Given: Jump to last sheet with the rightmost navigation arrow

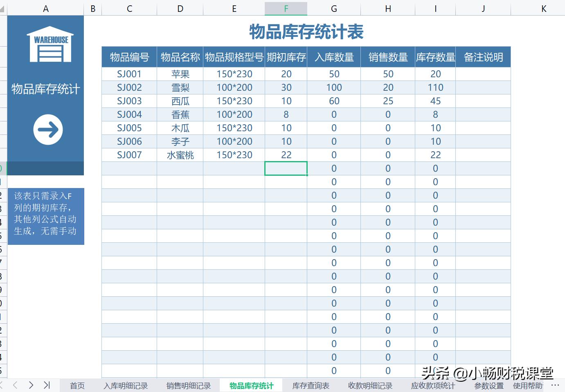Looking at the screenshot, I should tap(46, 385).
